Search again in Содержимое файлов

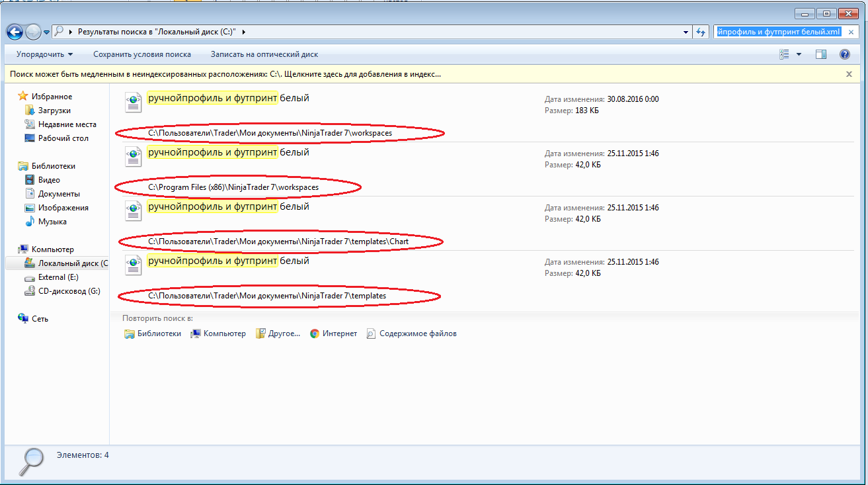(411, 333)
